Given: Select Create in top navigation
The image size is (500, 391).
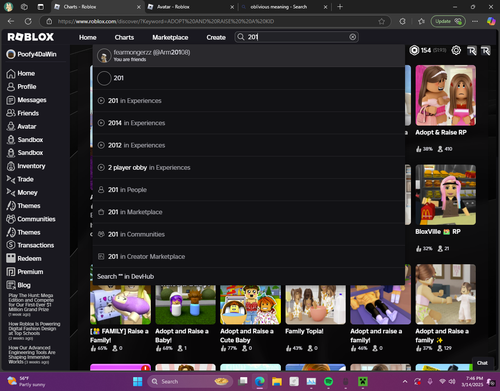Looking at the screenshot, I should pos(216,37).
